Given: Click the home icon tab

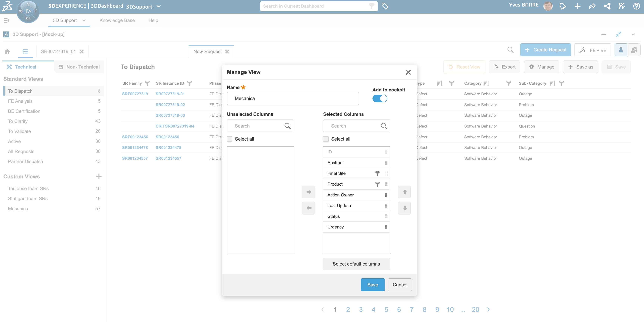Looking at the screenshot, I should pyautogui.click(x=7, y=51).
